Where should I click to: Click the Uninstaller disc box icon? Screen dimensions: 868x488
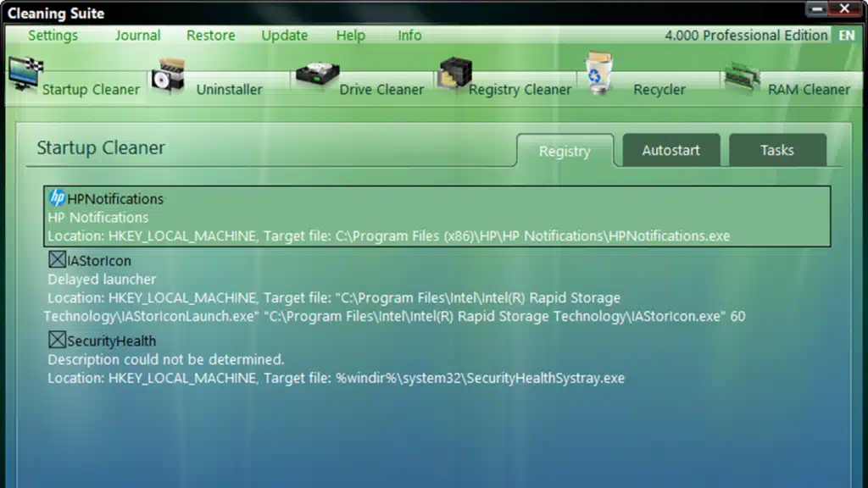[169, 75]
